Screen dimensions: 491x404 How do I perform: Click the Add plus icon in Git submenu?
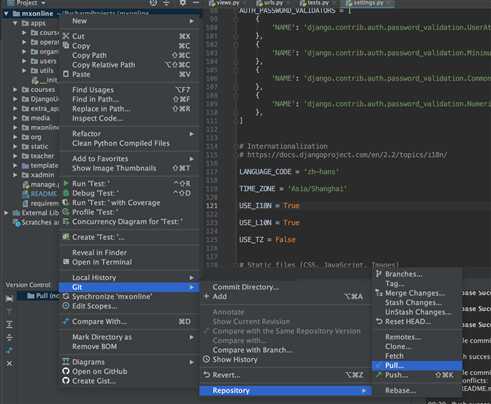coord(207,296)
